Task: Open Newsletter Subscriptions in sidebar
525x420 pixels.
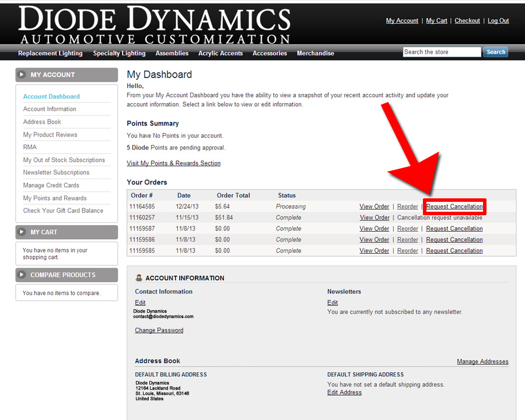Action: coord(56,173)
